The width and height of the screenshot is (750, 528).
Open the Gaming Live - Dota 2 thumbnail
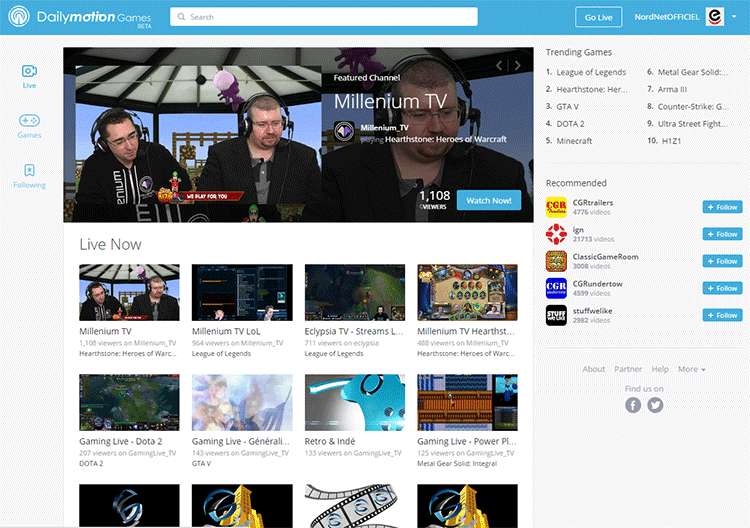(129, 402)
